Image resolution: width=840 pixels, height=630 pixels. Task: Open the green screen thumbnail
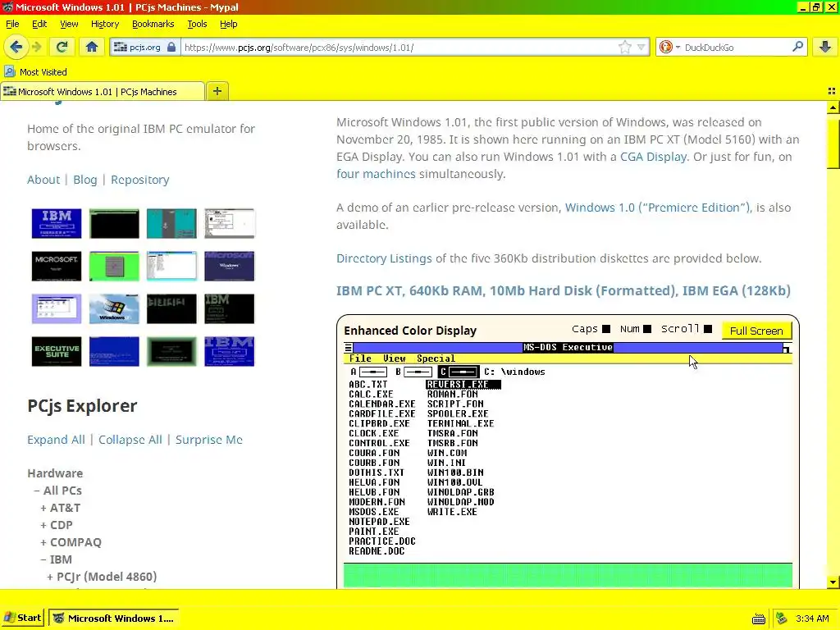pos(114,267)
